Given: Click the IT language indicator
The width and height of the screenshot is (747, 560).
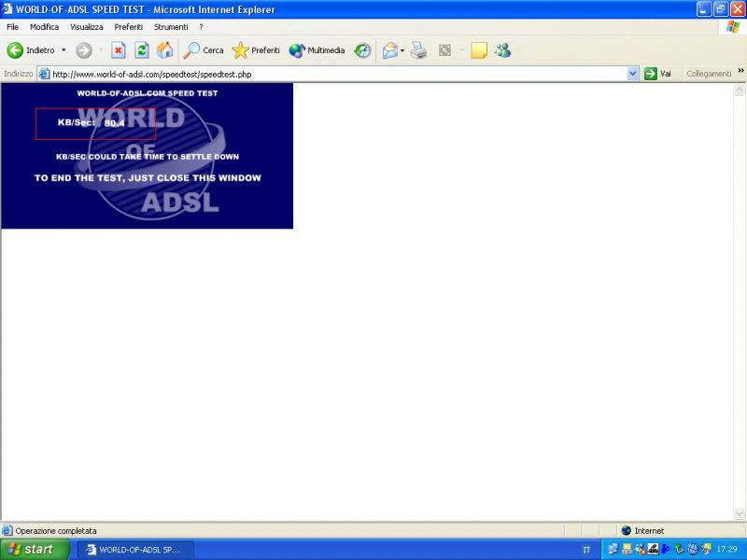Looking at the screenshot, I should (x=586, y=550).
